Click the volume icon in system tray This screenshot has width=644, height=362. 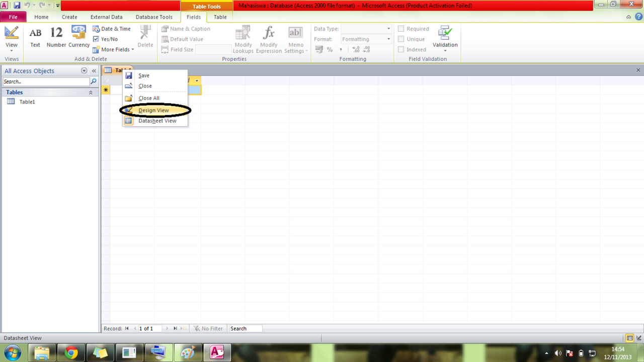tap(558, 353)
